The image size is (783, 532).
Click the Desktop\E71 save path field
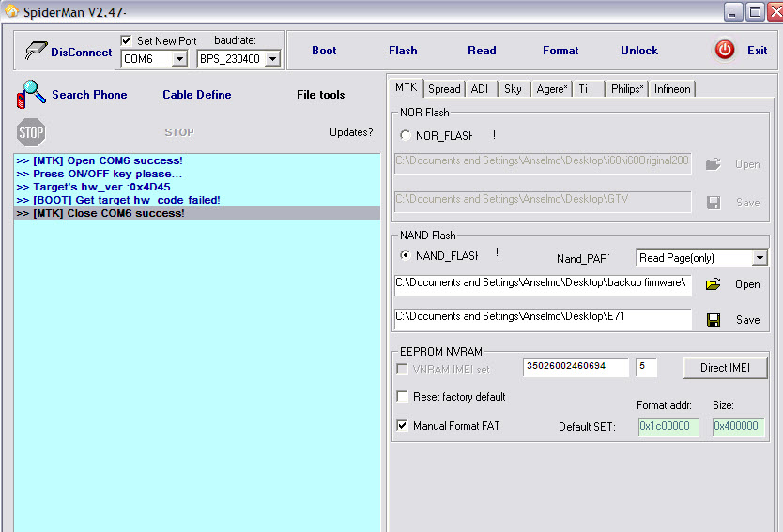tap(543, 319)
